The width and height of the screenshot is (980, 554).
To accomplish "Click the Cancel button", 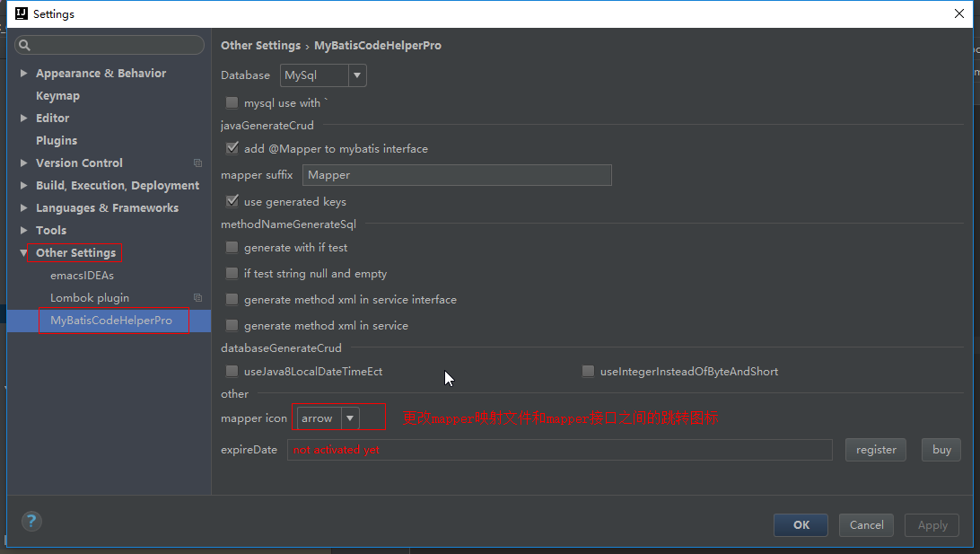I will click(866, 525).
